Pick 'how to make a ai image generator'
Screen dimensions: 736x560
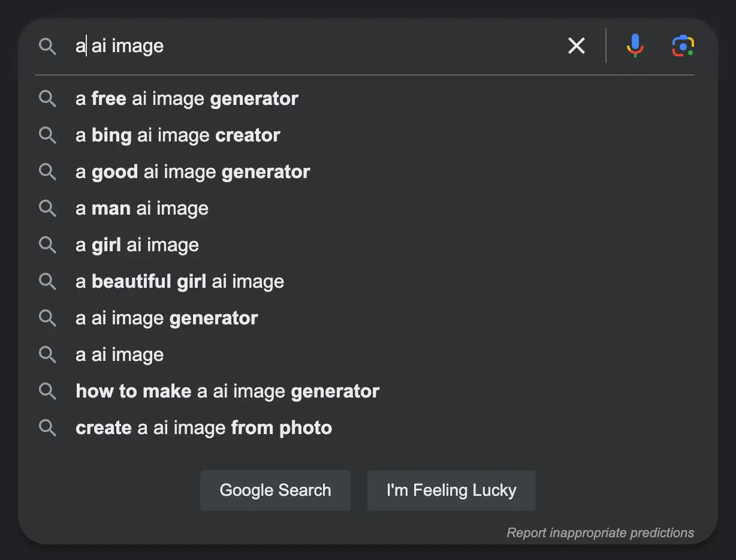click(228, 392)
